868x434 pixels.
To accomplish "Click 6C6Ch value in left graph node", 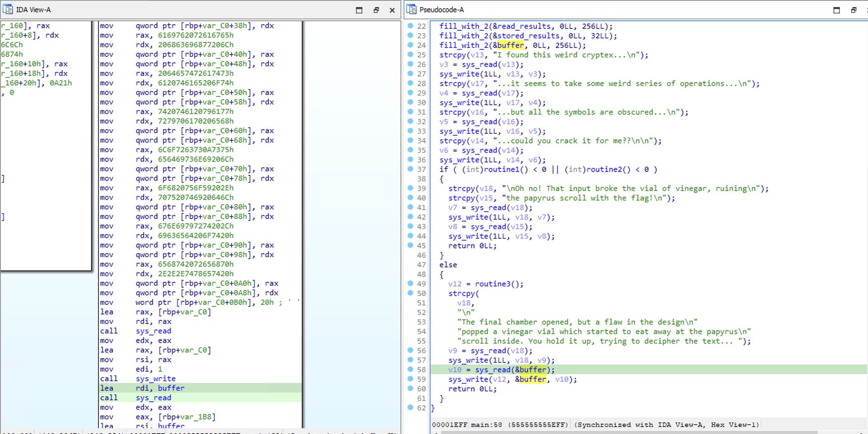I will [12, 45].
